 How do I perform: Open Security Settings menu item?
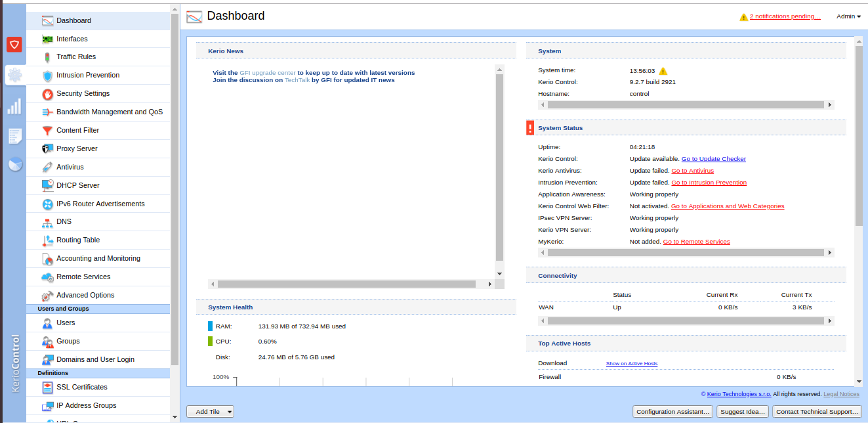[98, 94]
